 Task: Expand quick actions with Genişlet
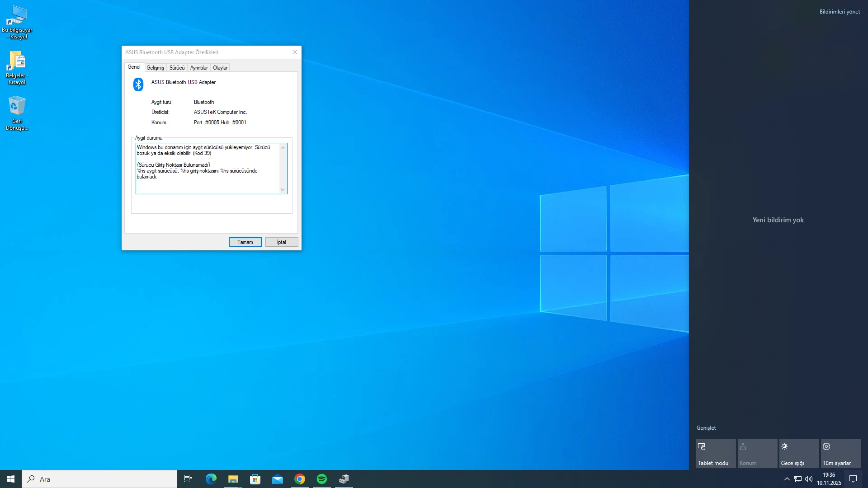pyautogui.click(x=706, y=428)
